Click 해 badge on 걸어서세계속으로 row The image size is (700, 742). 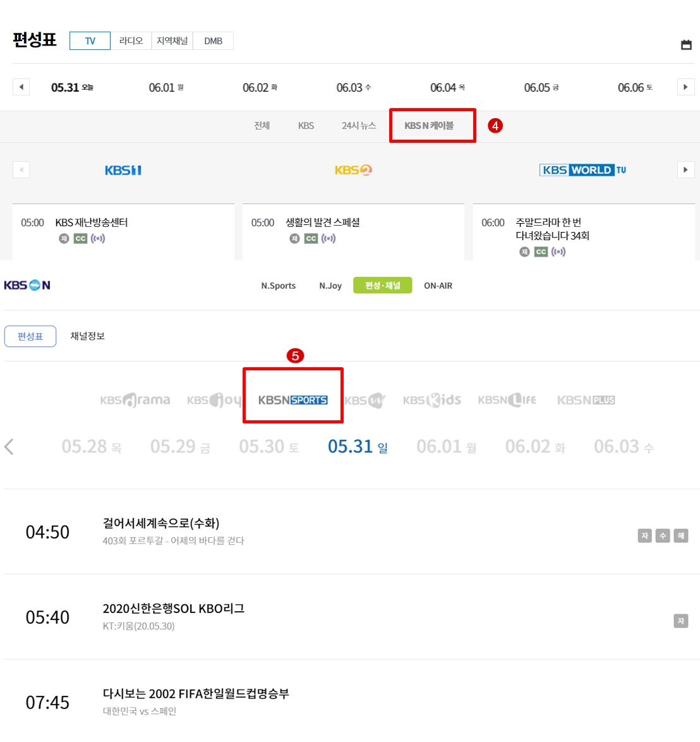click(x=681, y=536)
